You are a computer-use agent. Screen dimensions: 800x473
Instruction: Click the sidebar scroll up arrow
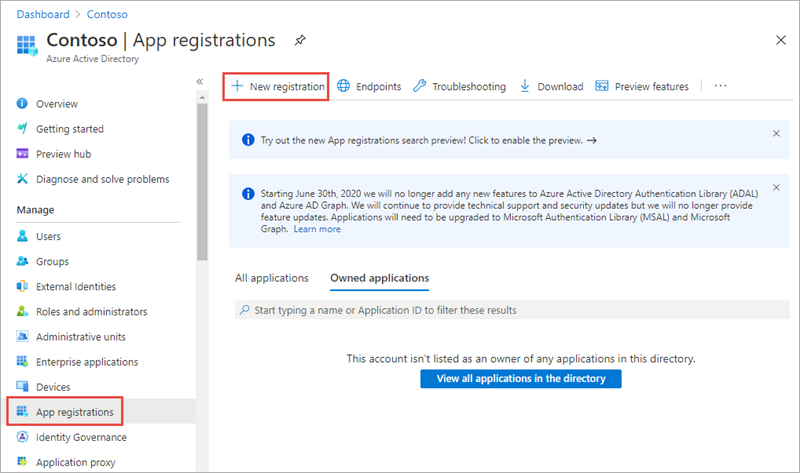202,97
